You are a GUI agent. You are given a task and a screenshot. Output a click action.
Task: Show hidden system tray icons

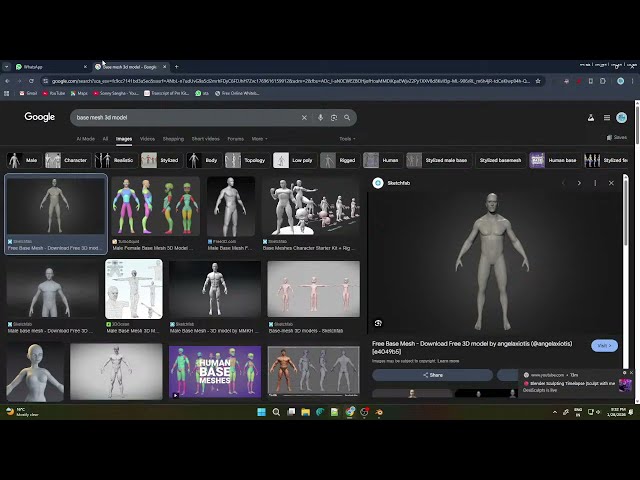(555, 412)
